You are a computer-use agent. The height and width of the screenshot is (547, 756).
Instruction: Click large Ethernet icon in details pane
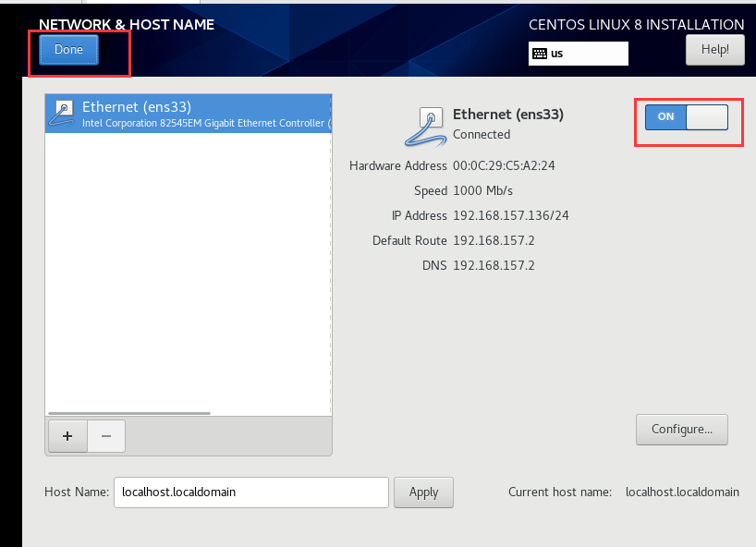[x=424, y=127]
